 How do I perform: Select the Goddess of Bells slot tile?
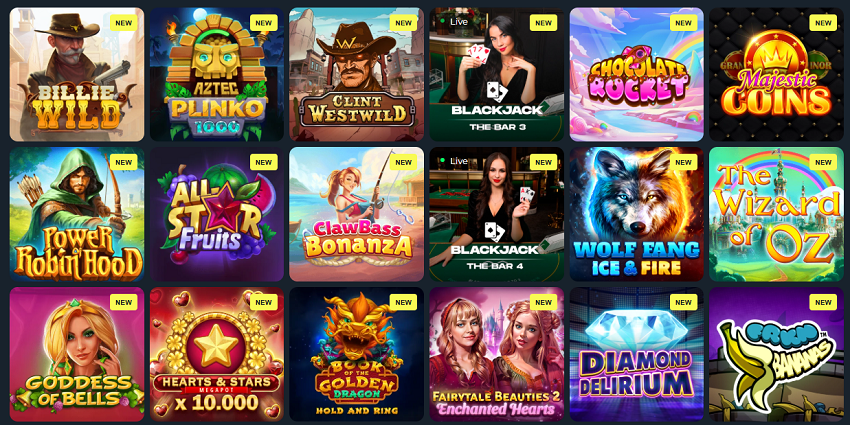(x=77, y=355)
